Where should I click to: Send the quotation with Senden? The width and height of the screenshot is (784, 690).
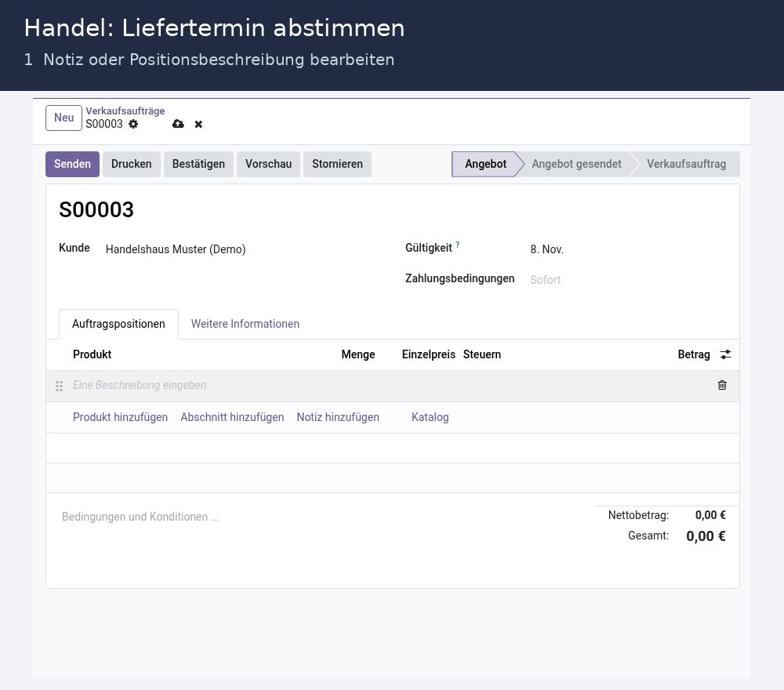tap(72, 164)
